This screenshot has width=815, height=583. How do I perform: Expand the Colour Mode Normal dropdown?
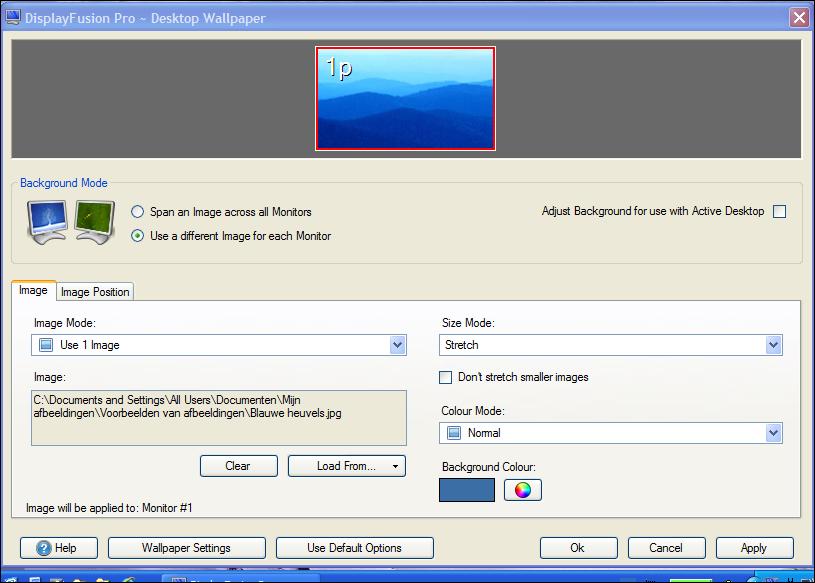point(773,433)
